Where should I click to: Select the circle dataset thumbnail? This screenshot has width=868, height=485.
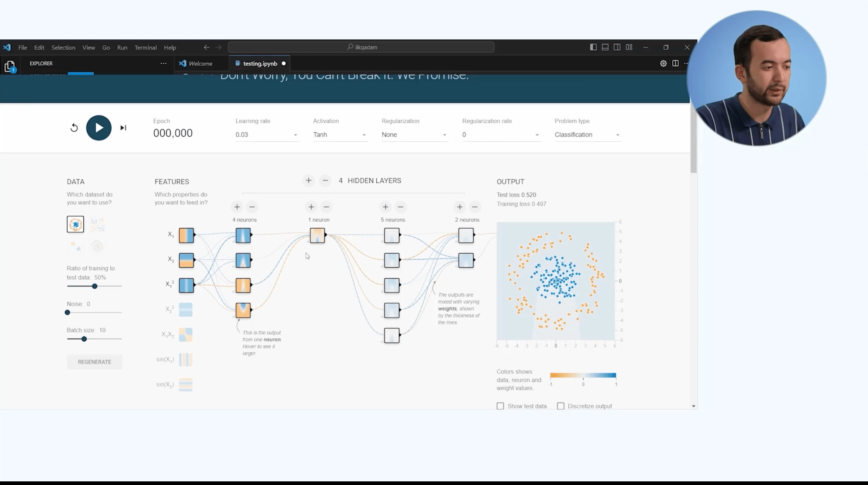coord(75,224)
